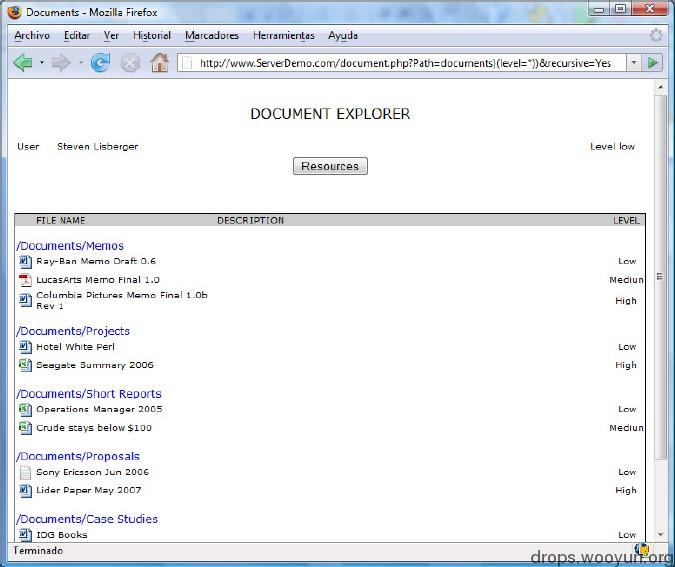The width and height of the screenshot is (675, 567).
Task: Maximize the Firefox window
Action: pyautogui.click(x=621, y=9)
